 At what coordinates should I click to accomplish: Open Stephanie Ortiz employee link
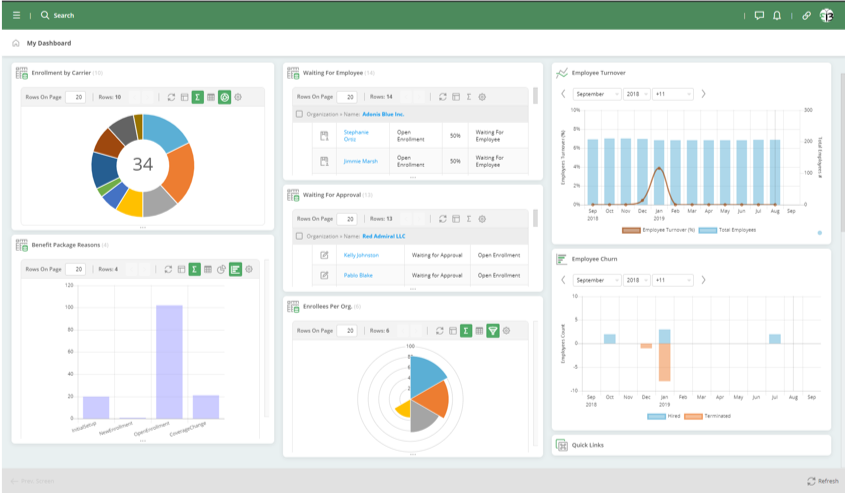pos(356,135)
